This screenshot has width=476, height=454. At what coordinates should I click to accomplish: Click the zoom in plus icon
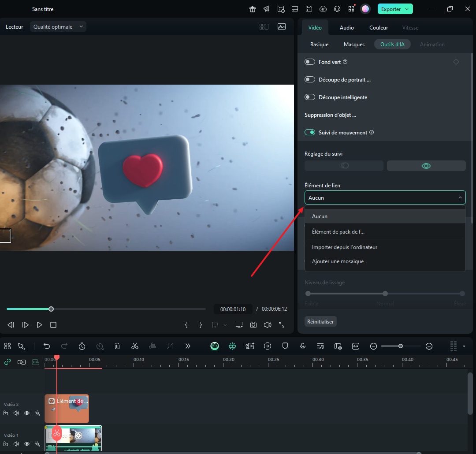click(x=429, y=346)
